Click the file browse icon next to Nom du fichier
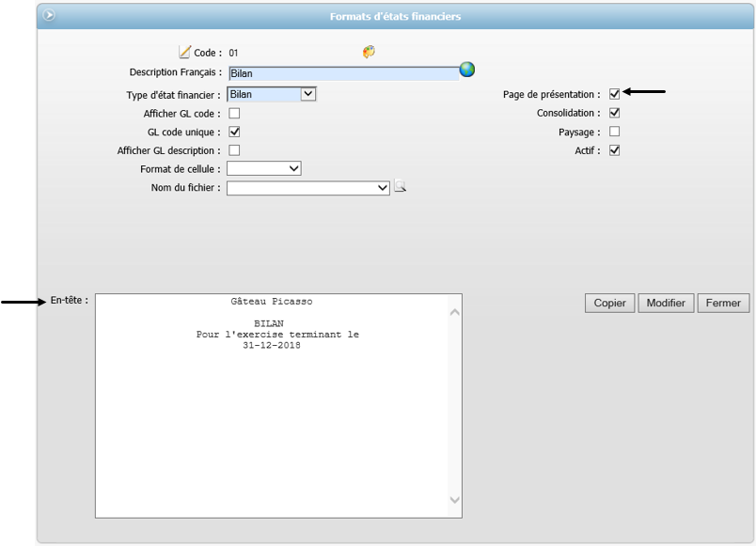756x547 pixels. tap(401, 187)
